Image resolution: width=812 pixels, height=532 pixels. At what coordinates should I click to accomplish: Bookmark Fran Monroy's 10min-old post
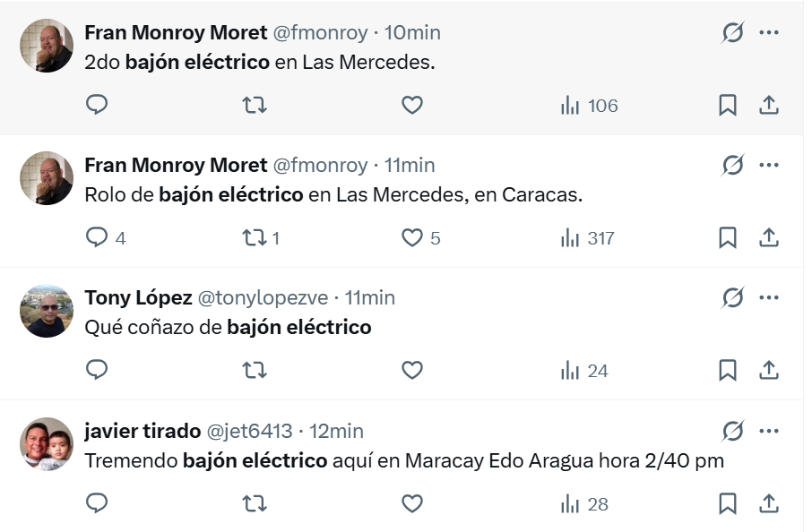(728, 106)
